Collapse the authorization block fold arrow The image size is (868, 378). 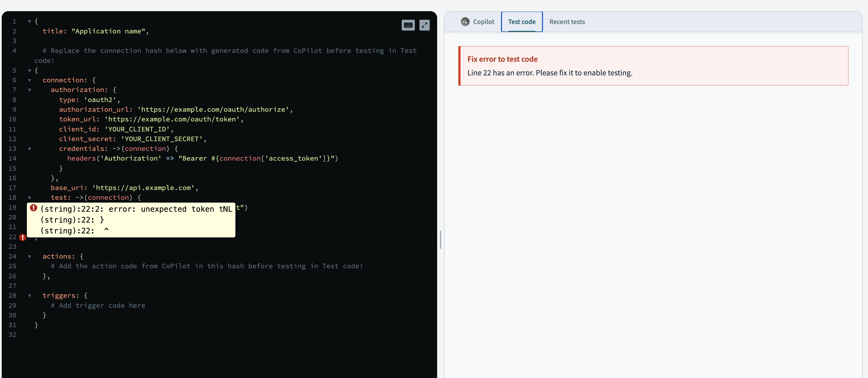coord(30,90)
